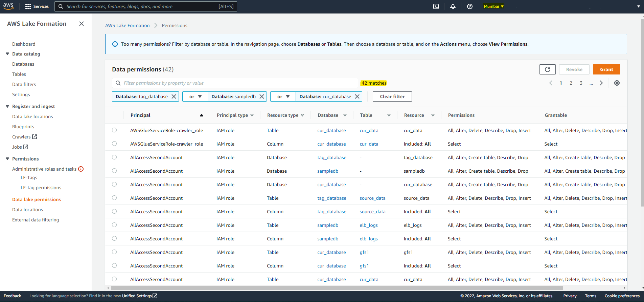Screen dimensions: 644x302
Task: Launch CloudShell from the top bar
Action: pyautogui.click(x=436, y=6)
